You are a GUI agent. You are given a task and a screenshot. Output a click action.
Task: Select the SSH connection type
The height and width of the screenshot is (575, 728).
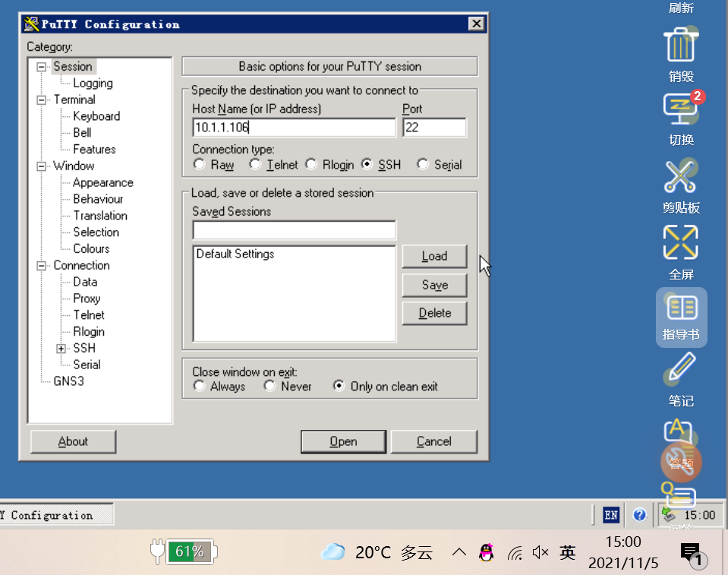click(x=367, y=164)
